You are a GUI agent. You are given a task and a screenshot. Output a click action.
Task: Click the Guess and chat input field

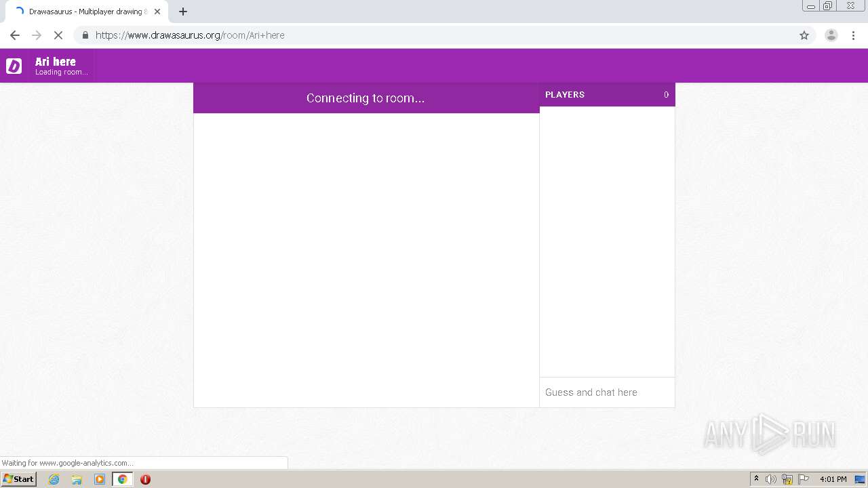pos(607,392)
